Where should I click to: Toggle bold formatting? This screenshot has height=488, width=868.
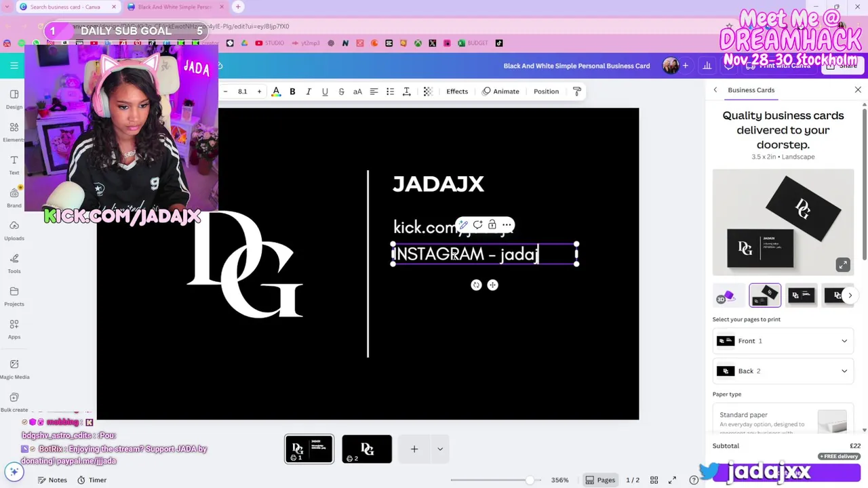pyautogui.click(x=292, y=91)
